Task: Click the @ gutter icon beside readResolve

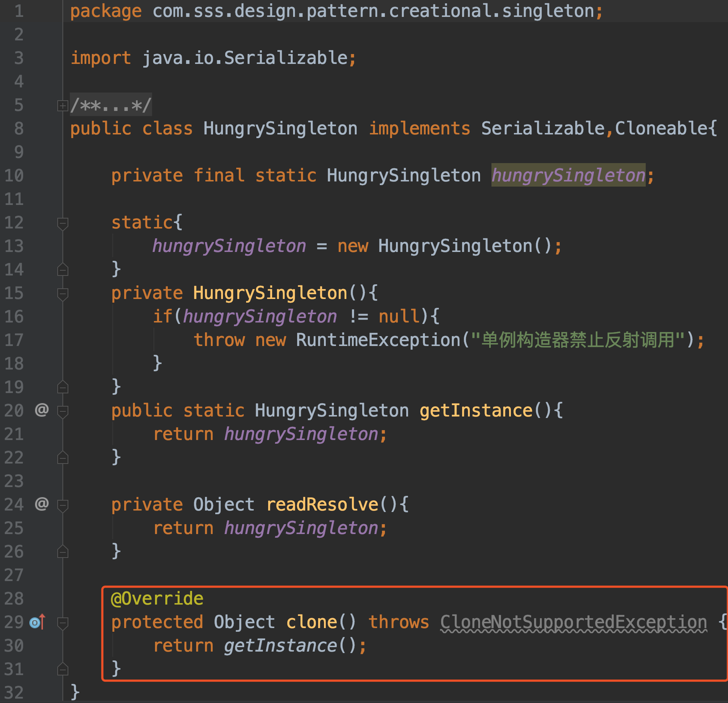Action: coord(42,504)
